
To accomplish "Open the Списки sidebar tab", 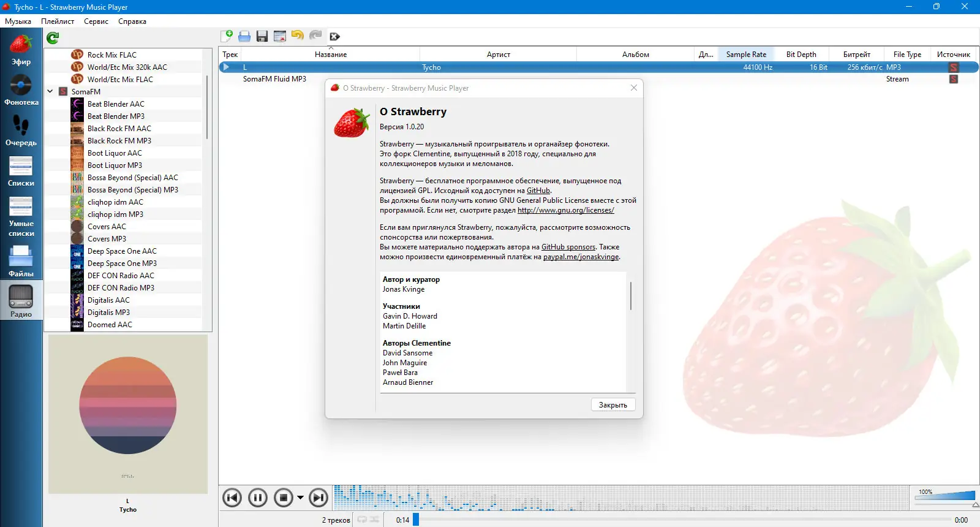I will pos(21,171).
